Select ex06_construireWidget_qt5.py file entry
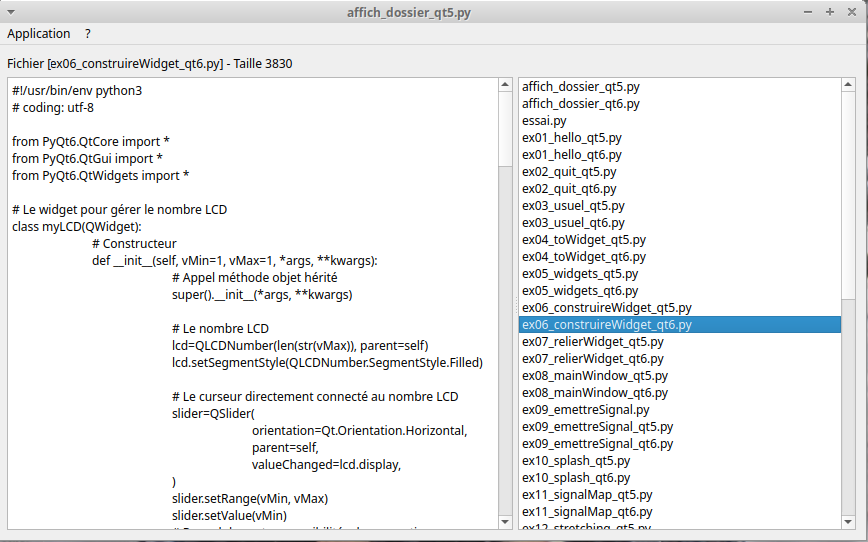Viewport: 868px width, 542px height. pyautogui.click(x=606, y=308)
